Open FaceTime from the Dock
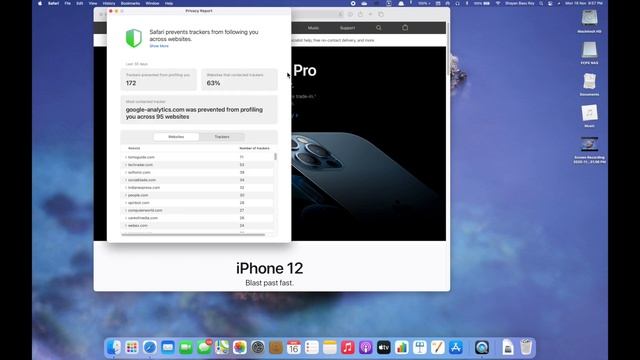The height and width of the screenshot is (360, 640). tap(186, 347)
